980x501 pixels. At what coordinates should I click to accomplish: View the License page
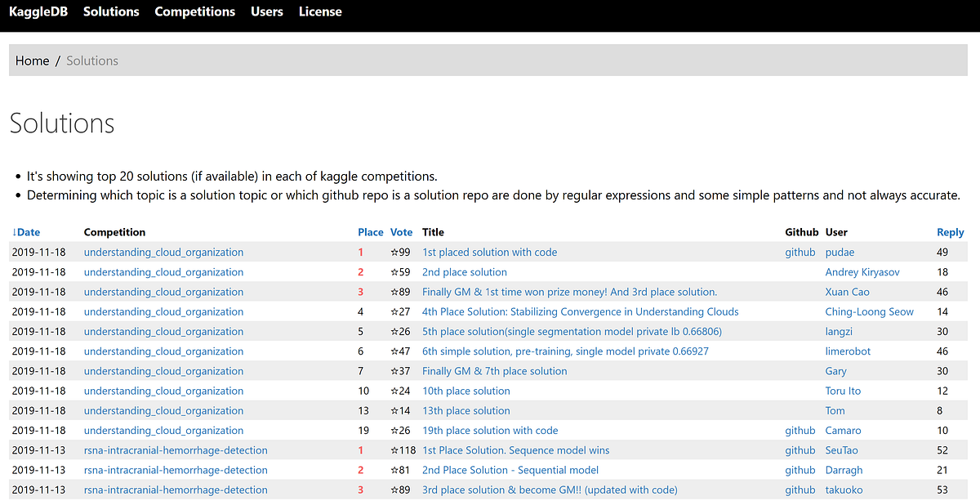pyautogui.click(x=319, y=11)
